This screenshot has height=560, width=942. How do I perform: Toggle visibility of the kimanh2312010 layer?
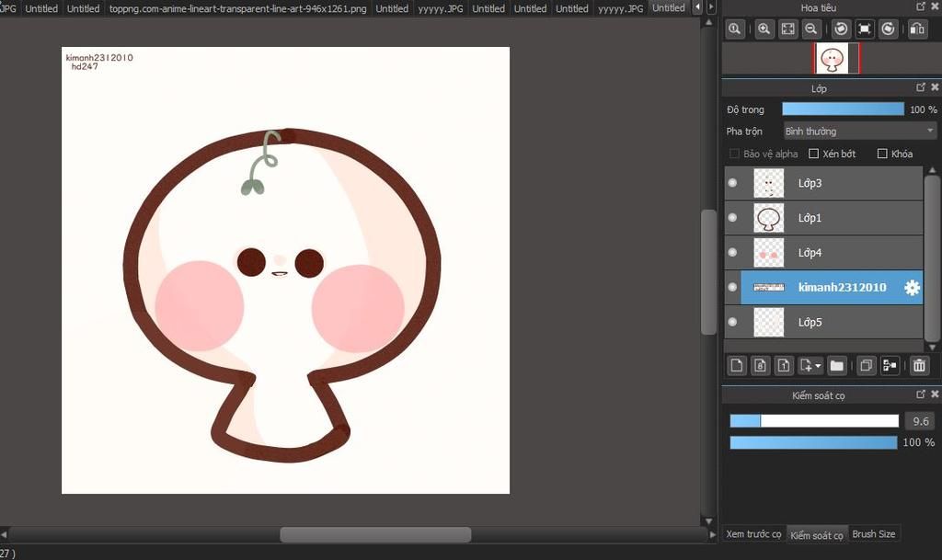pyautogui.click(x=732, y=287)
